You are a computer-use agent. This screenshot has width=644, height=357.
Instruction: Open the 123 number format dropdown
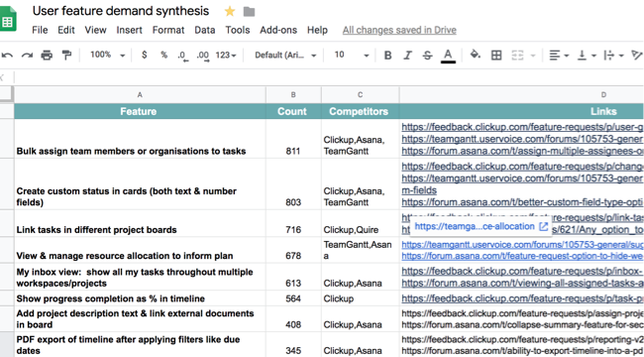226,56
